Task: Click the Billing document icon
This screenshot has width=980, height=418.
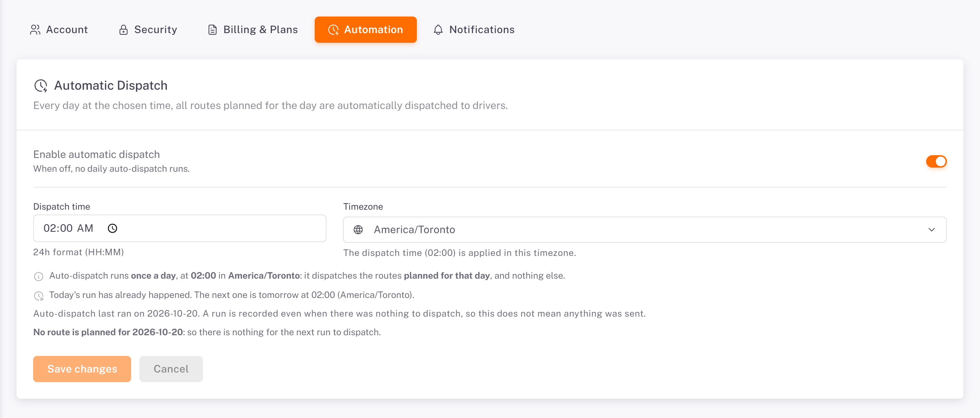Action: (212, 30)
